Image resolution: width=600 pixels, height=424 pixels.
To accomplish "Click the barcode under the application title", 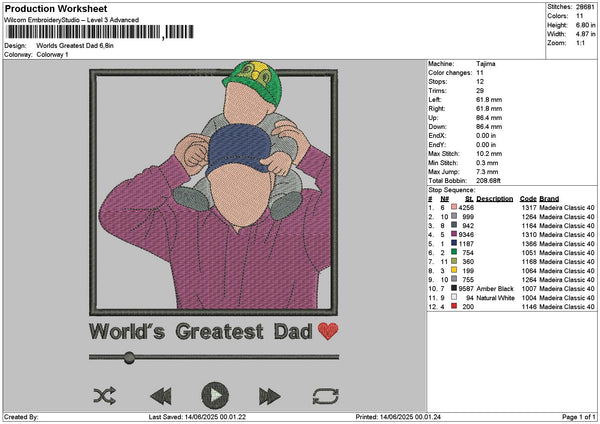I will click(x=98, y=32).
